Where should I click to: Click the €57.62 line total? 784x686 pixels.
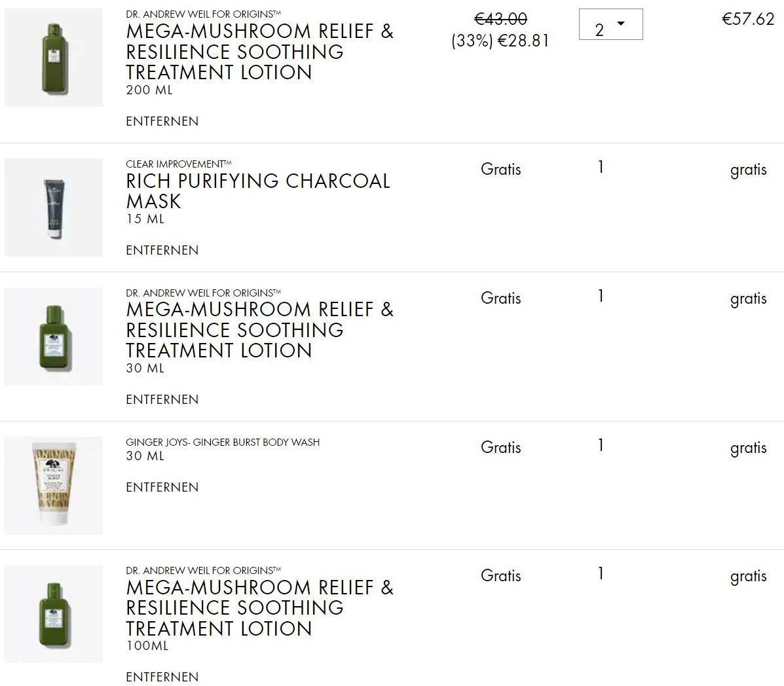748,19
